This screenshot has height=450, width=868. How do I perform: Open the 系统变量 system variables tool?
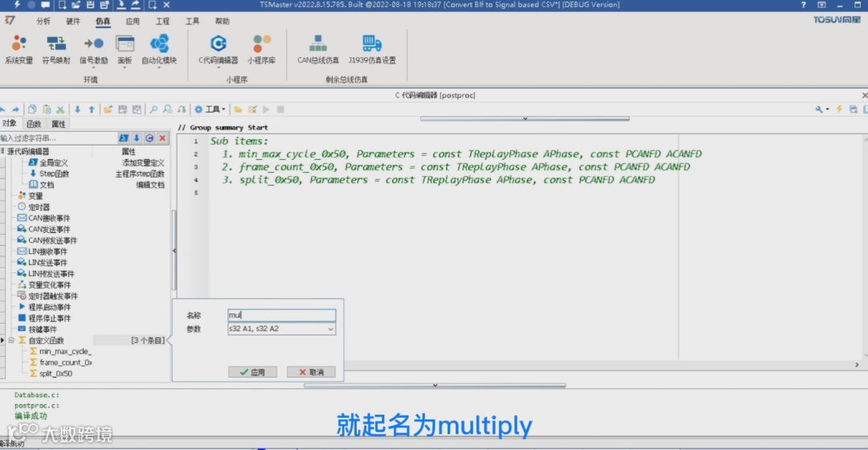tap(18, 49)
